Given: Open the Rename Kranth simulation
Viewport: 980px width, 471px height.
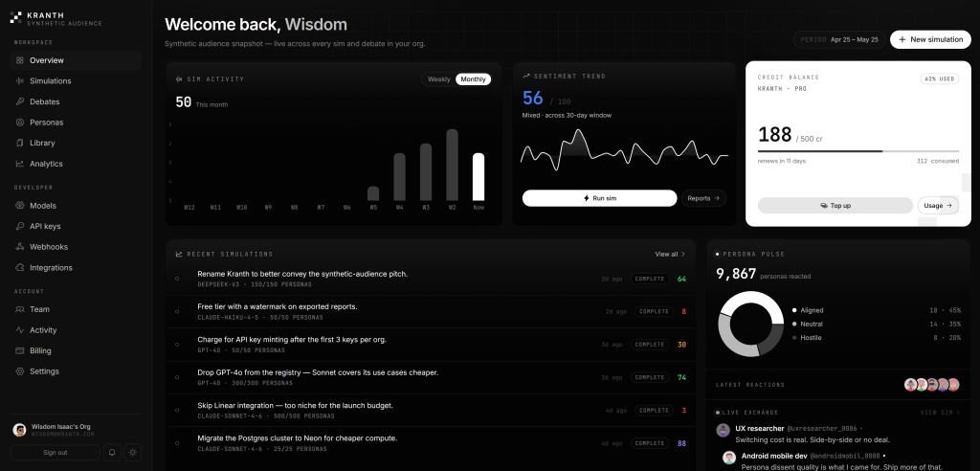Looking at the screenshot, I should pos(431,279).
